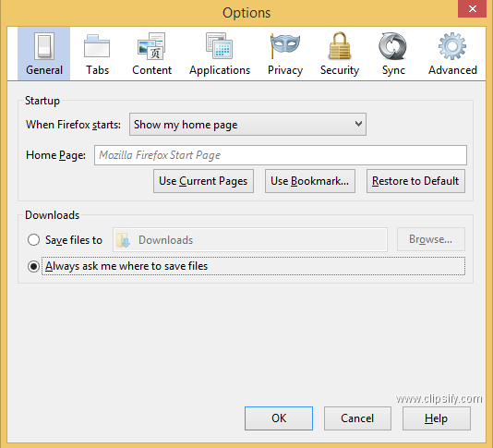
Task: Open the Advanced gear pane
Action: coord(452,54)
